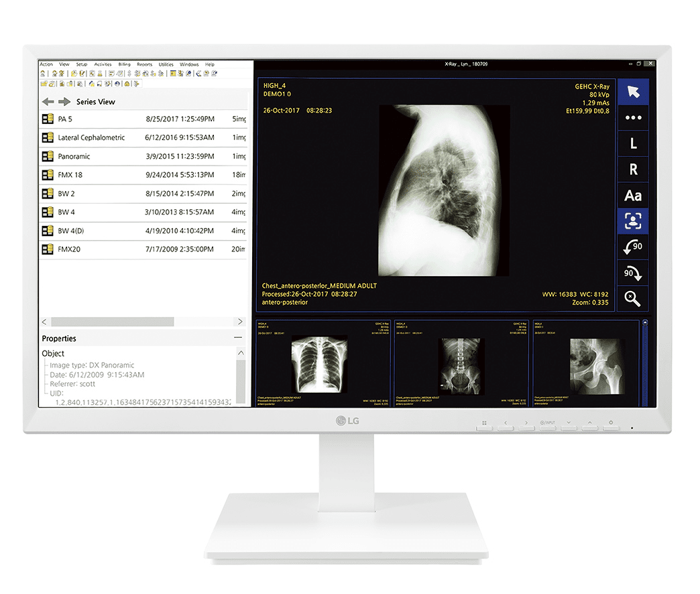The width and height of the screenshot is (700, 594).
Task: Click the dollar sign toolbar icon
Action: click(x=129, y=74)
